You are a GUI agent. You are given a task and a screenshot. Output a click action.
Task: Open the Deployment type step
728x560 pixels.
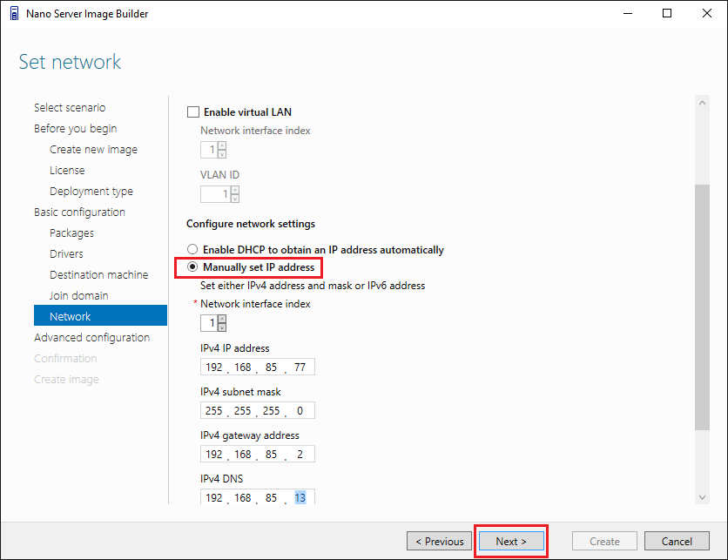tap(91, 191)
